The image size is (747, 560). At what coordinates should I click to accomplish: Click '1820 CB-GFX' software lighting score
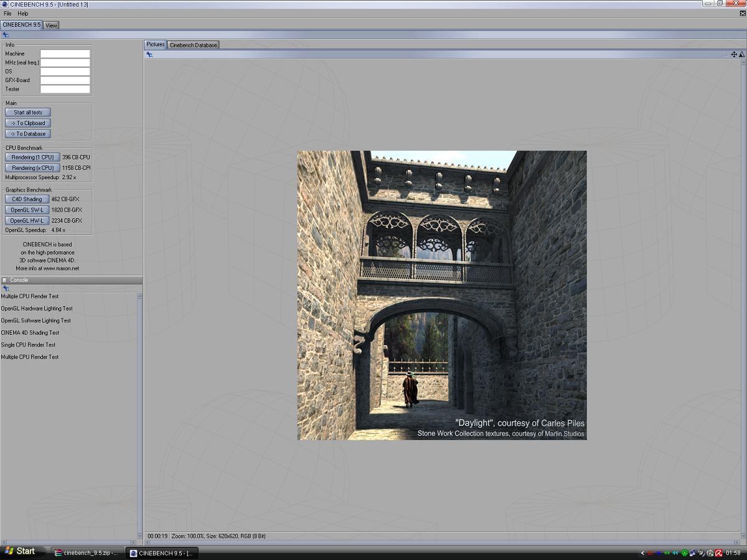click(67, 210)
